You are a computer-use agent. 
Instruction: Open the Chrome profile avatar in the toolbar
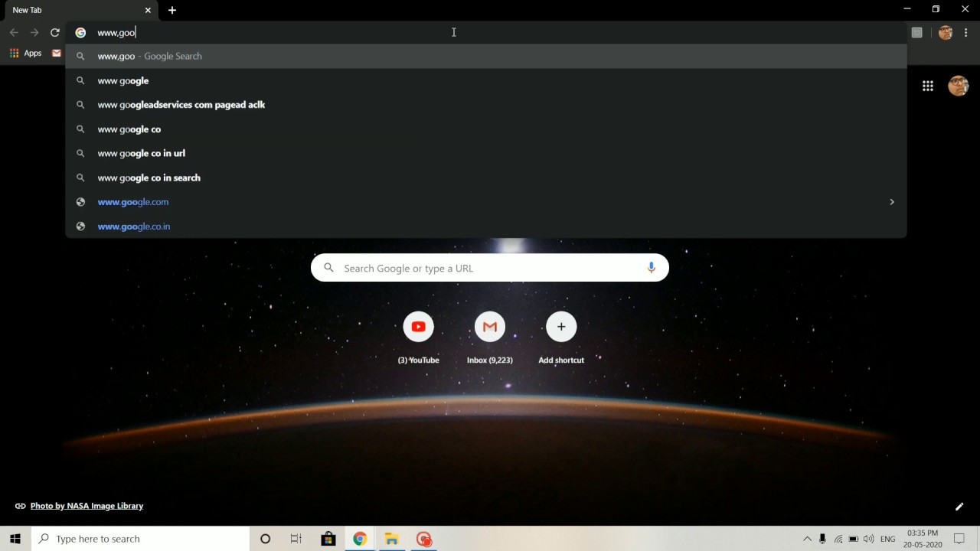(946, 32)
